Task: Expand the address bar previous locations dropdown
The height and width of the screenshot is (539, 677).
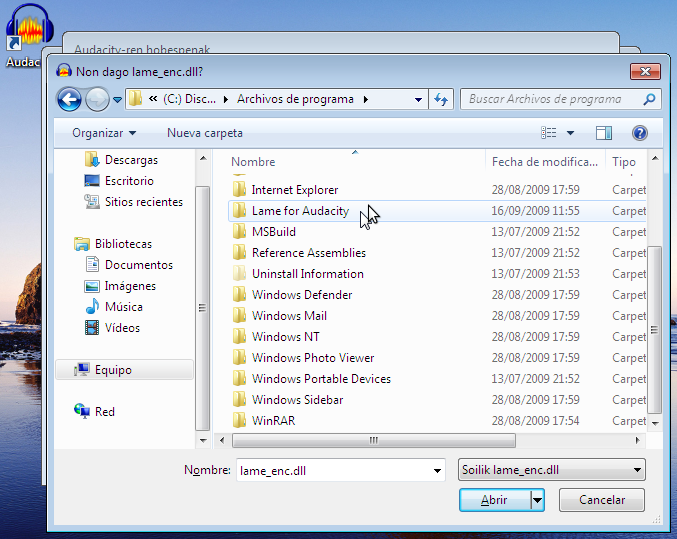Action: pyautogui.click(x=418, y=100)
